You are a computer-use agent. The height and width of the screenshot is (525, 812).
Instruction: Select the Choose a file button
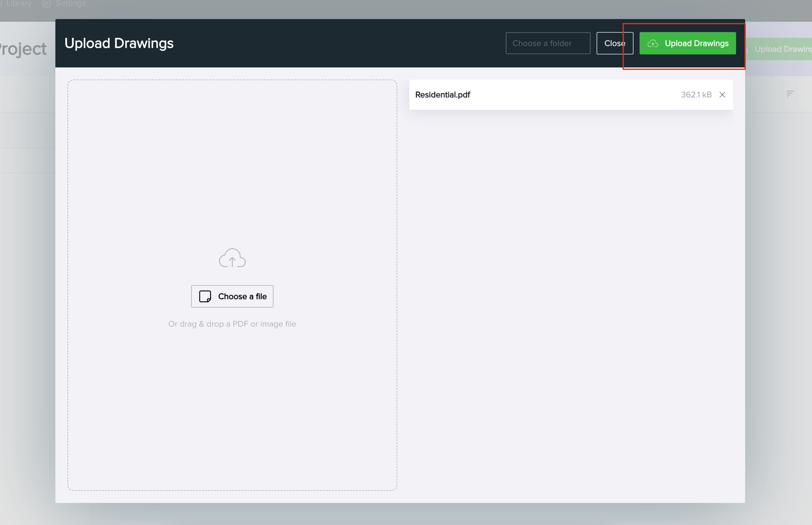(232, 296)
